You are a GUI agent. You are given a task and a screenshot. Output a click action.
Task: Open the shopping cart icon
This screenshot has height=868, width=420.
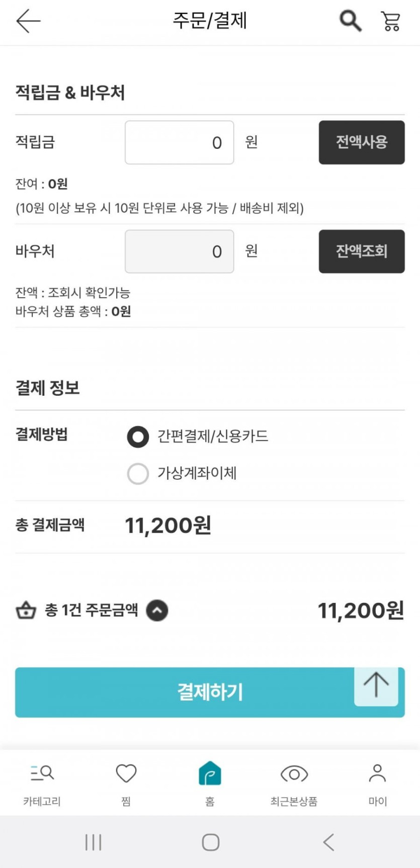391,21
